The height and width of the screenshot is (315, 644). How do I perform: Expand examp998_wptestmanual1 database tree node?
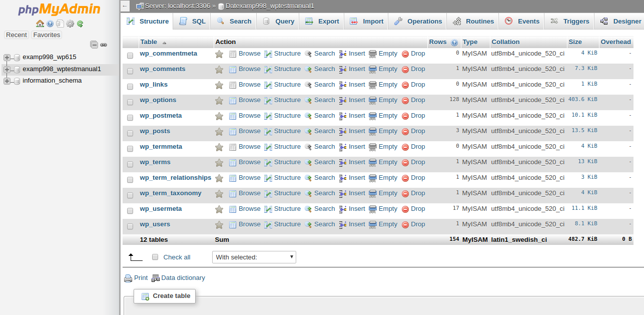pyautogui.click(x=7, y=70)
